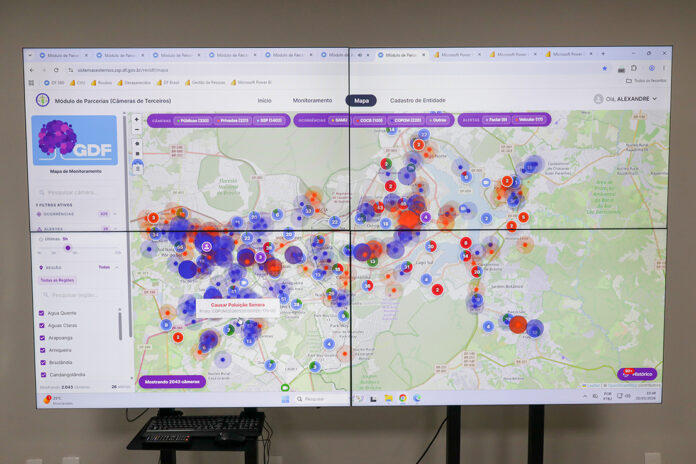
Task: Open the Relatório button at map corner
Action: pos(637,374)
